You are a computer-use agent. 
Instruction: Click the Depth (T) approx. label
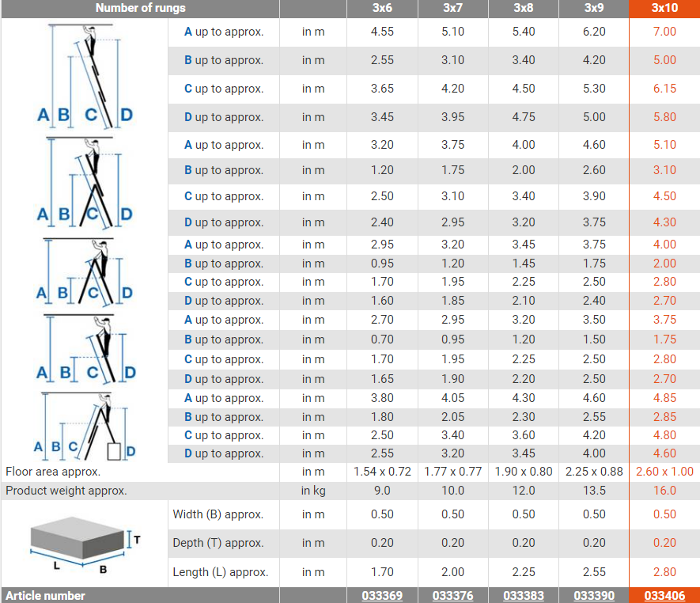click(x=218, y=543)
